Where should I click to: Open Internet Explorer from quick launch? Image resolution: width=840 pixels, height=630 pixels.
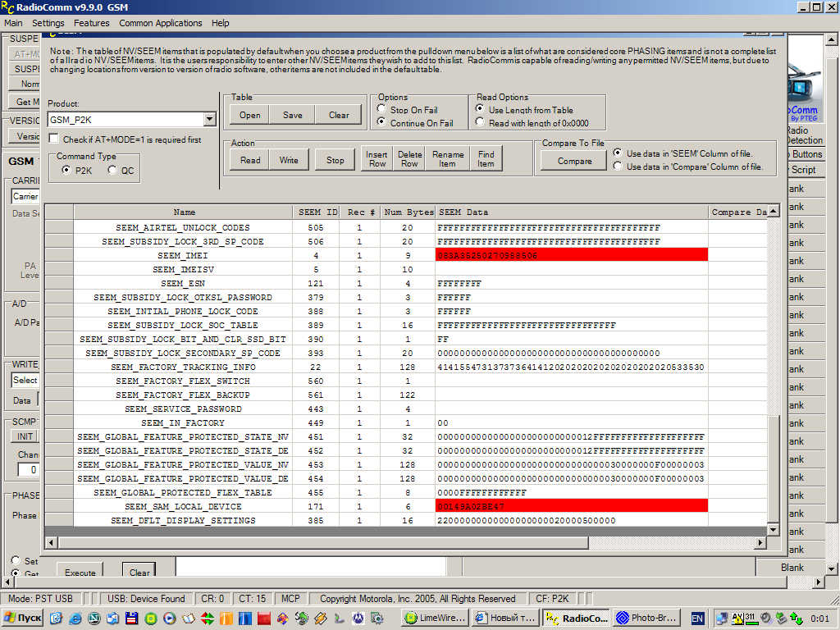point(75,619)
